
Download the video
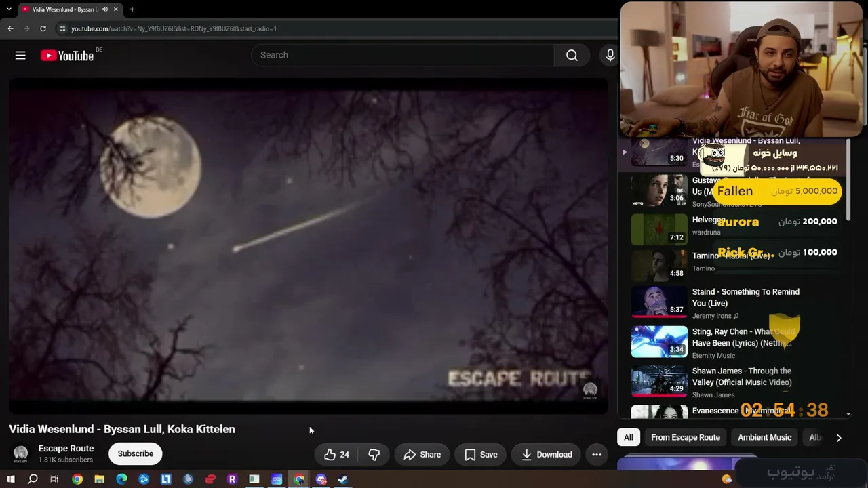546,455
